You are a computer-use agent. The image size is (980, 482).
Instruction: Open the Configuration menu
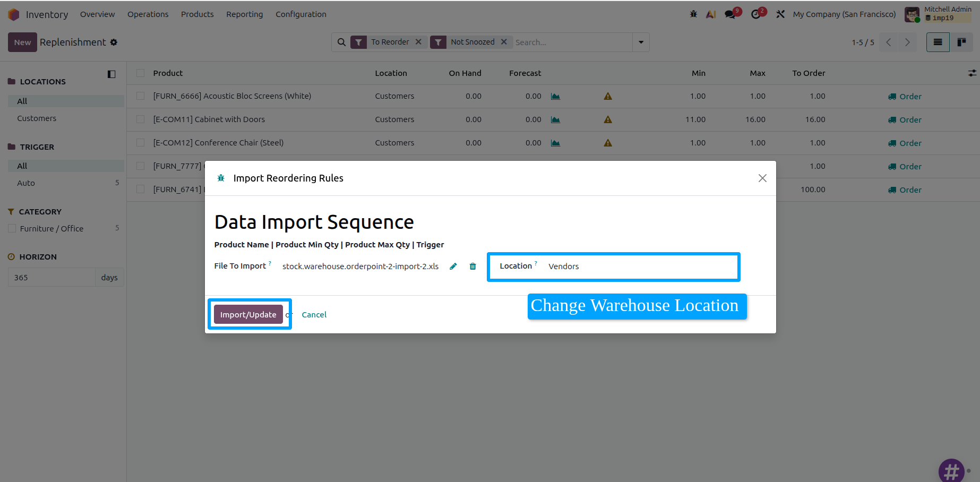pos(300,14)
